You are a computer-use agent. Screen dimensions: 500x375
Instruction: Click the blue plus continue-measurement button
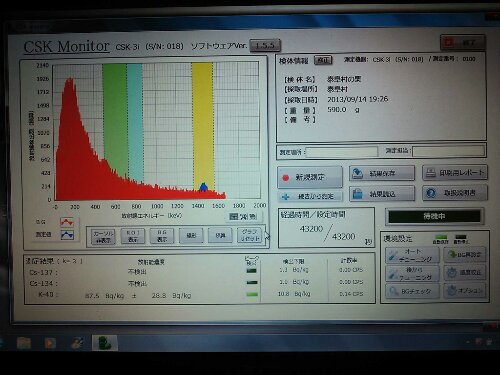click(x=310, y=196)
